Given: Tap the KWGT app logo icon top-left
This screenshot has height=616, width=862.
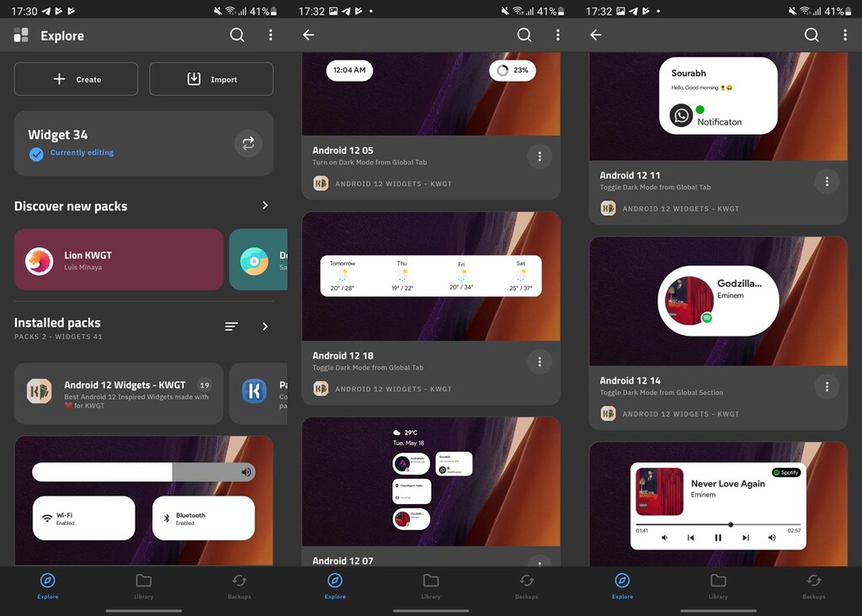Looking at the screenshot, I should (x=20, y=35).
